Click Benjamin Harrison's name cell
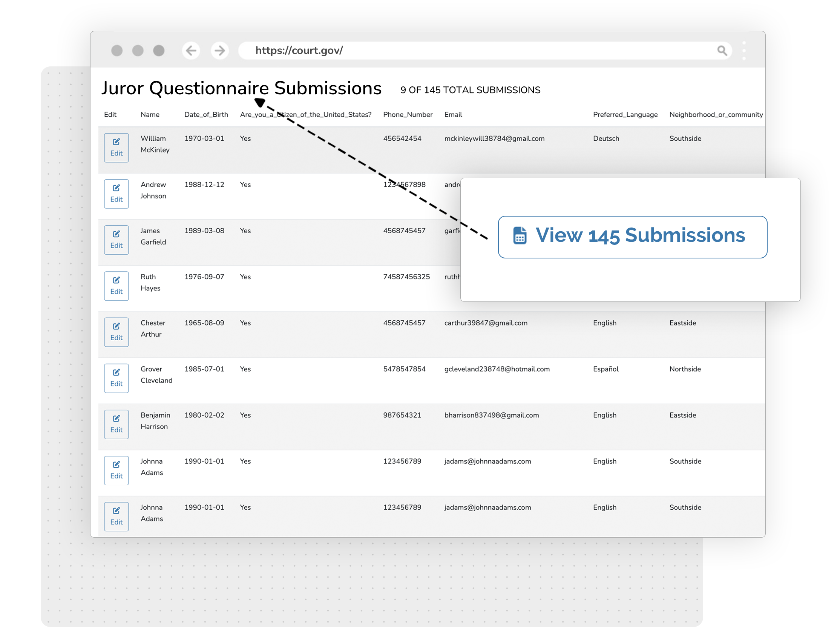The height and width of the screenshot is (641, 840). [x=155, y=421]
